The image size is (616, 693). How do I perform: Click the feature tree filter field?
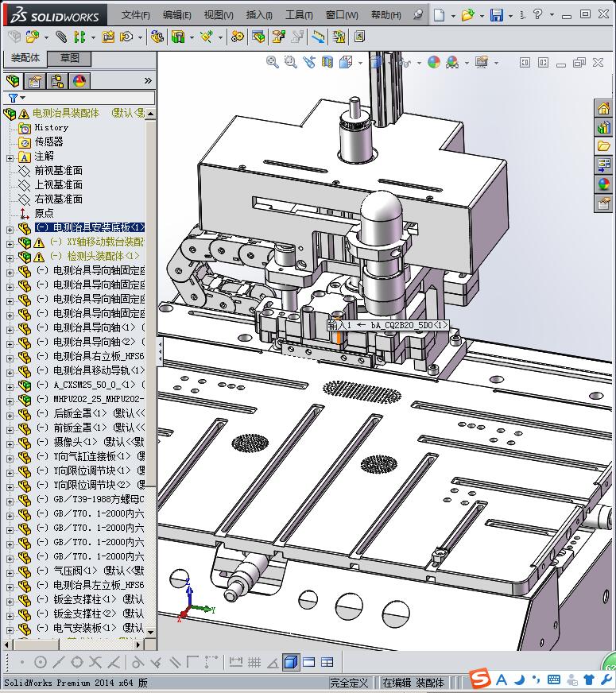[x=79, y=98]
